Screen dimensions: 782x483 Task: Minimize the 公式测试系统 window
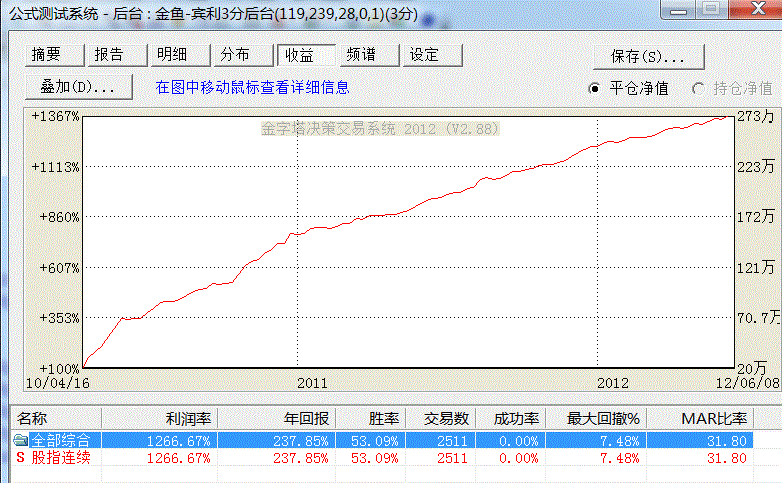(x=678, y=8)
